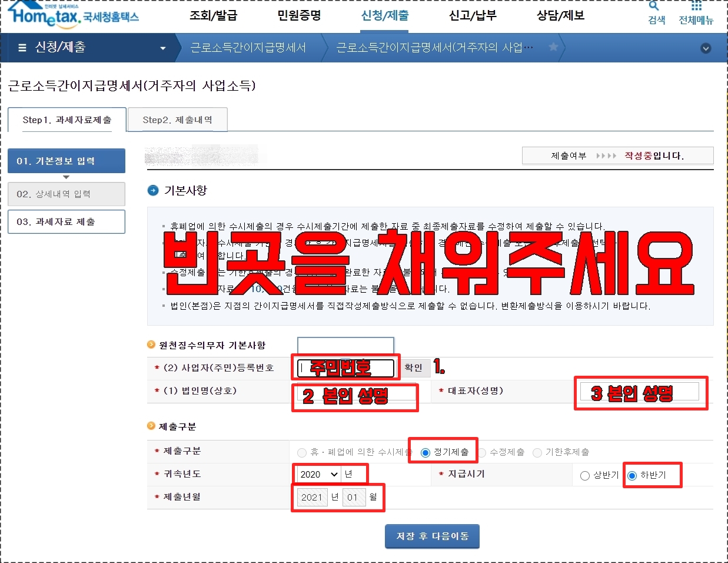Image resolution: width=728 pixels, height=563 pixels.
Task: Open the 신청/제출 top menu
Action: tap(385, 16)
